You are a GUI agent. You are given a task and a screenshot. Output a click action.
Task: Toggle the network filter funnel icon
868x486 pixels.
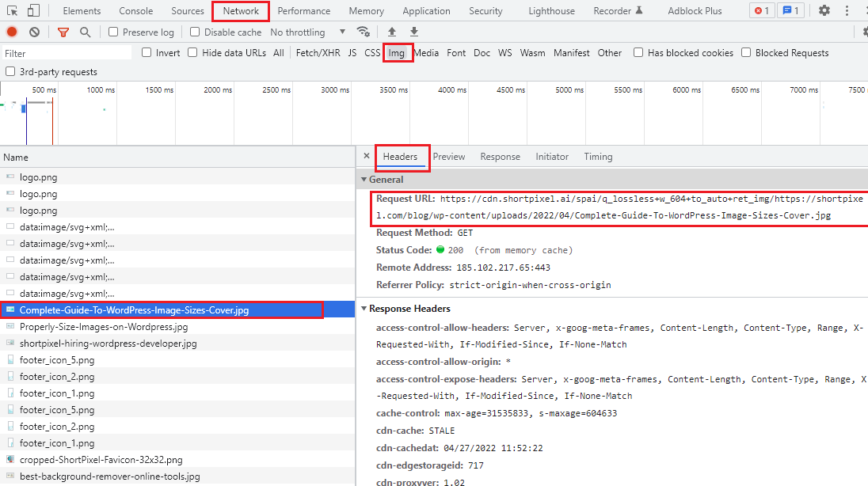tap(63, 32)
